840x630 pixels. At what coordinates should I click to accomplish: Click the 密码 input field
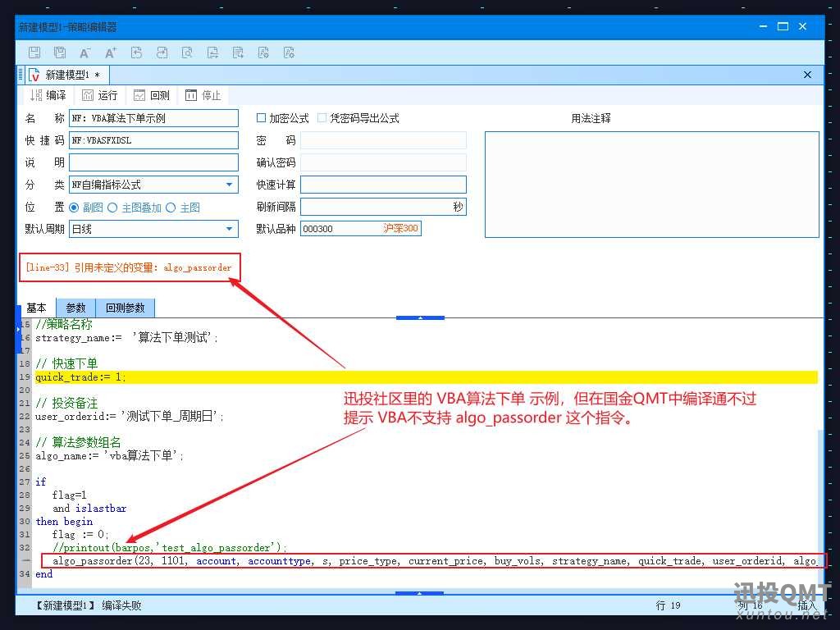(x=384, y=140)
